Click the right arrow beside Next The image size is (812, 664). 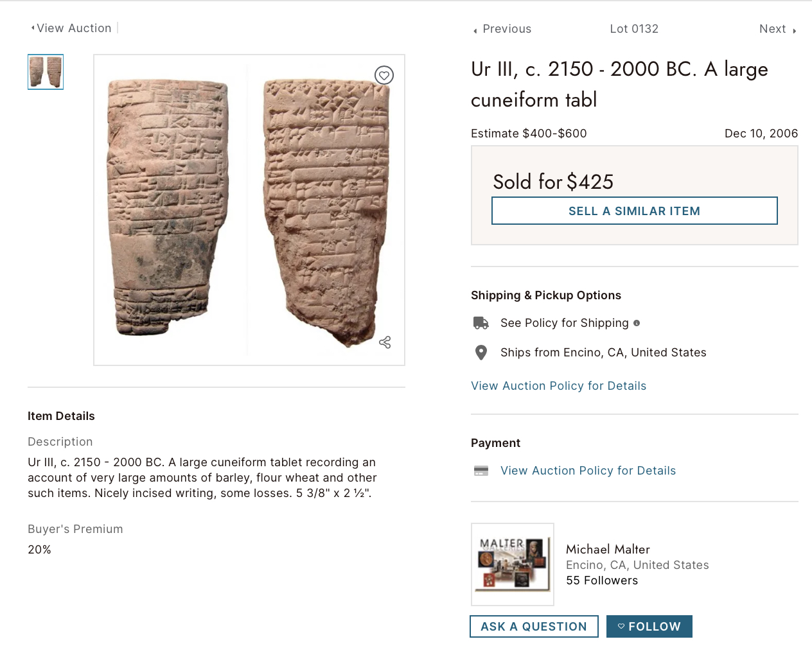coord(794,30)
